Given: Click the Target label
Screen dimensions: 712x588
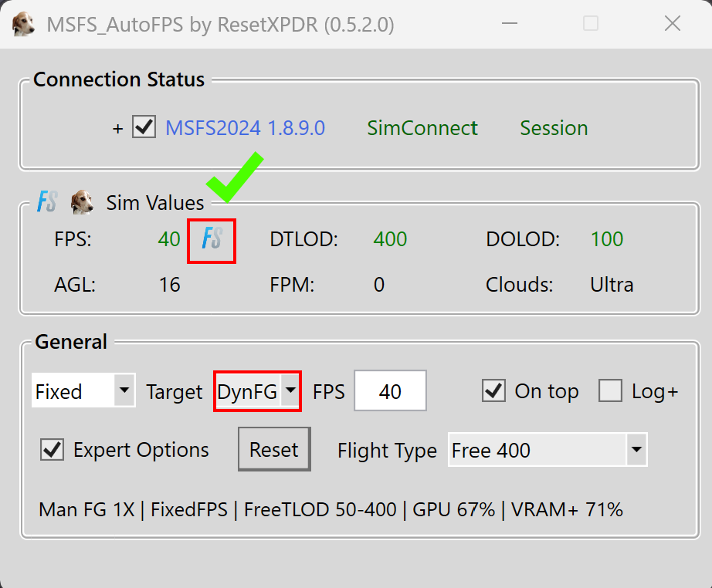Looking at the screenshot, I should pos(175,391).
